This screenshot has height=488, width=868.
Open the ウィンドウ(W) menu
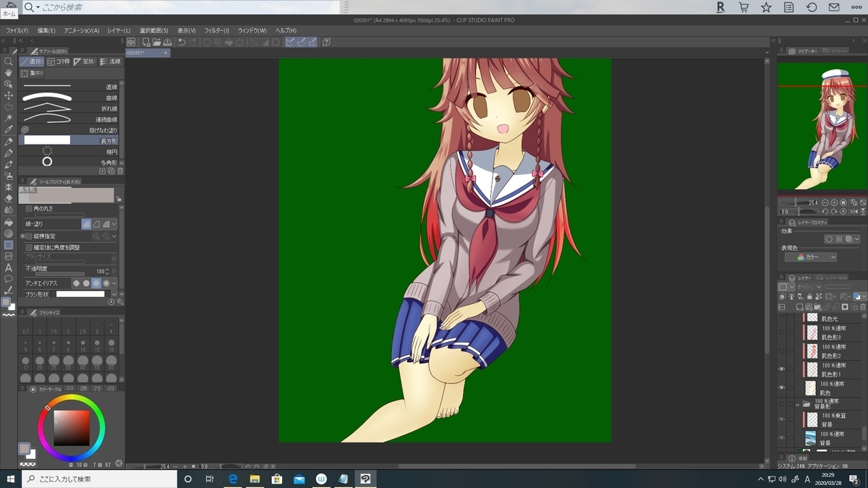coord(252,30)
